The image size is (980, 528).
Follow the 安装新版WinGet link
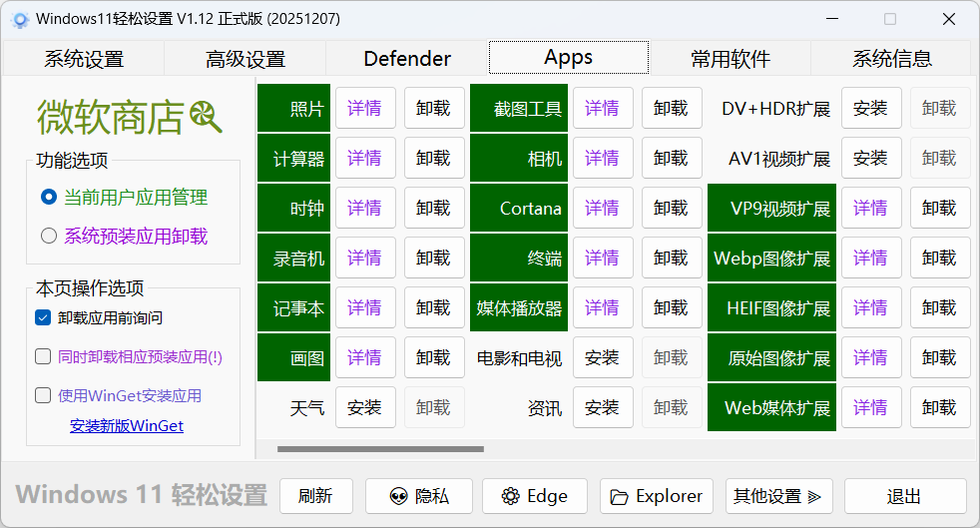(x=127, y=425)
